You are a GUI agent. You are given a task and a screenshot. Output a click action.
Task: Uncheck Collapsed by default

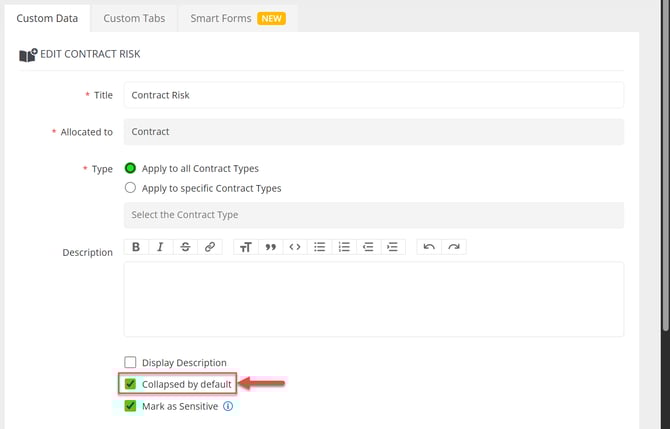130,384
